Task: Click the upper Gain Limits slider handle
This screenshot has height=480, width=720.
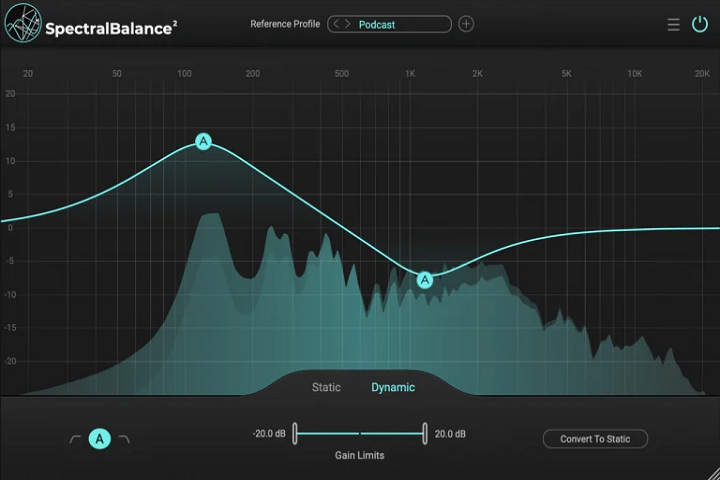Action: click(x=425, y=434)
